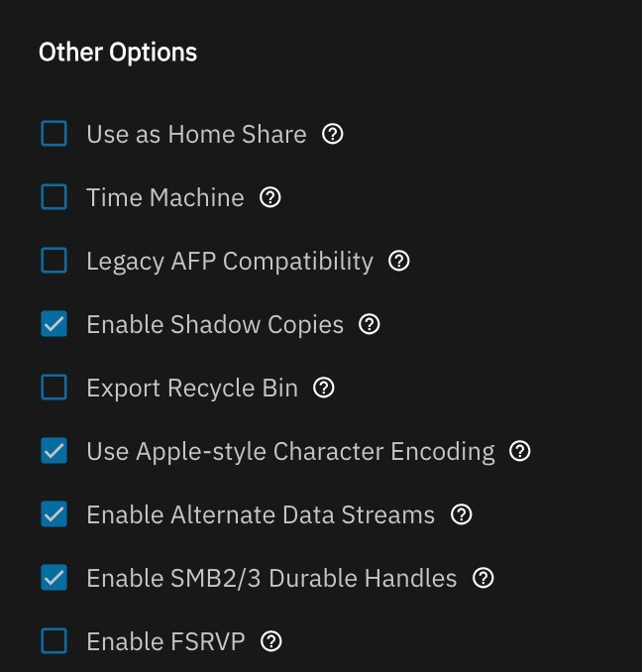The height and width of the screenshot is (672, 642).
Task: Check the Enable FSRVP box
Action: (x=53, y=640)
